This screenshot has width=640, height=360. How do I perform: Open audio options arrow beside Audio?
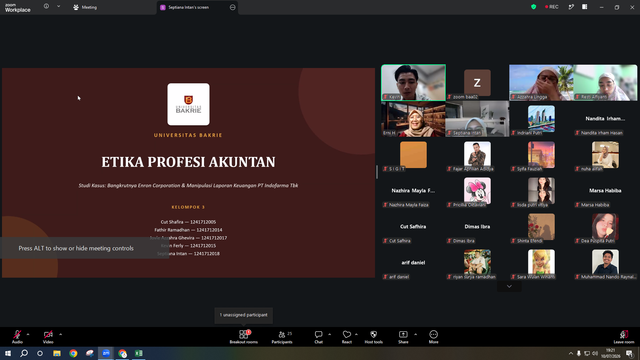point(28,335)
